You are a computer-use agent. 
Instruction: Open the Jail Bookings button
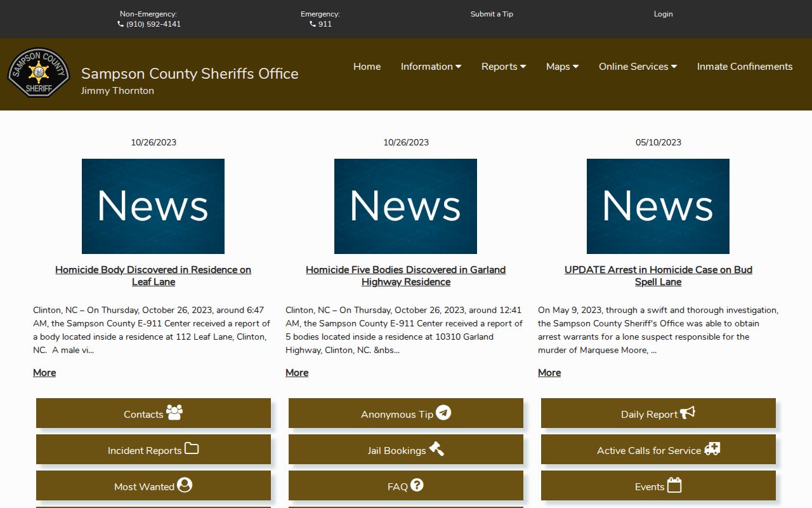click(406, 450)
